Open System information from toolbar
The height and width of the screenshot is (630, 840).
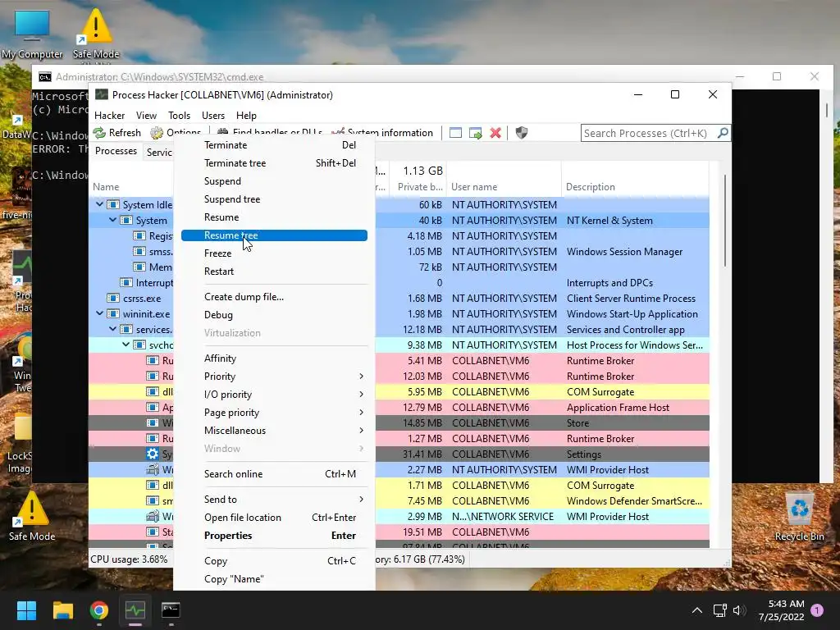coord(382,133)
